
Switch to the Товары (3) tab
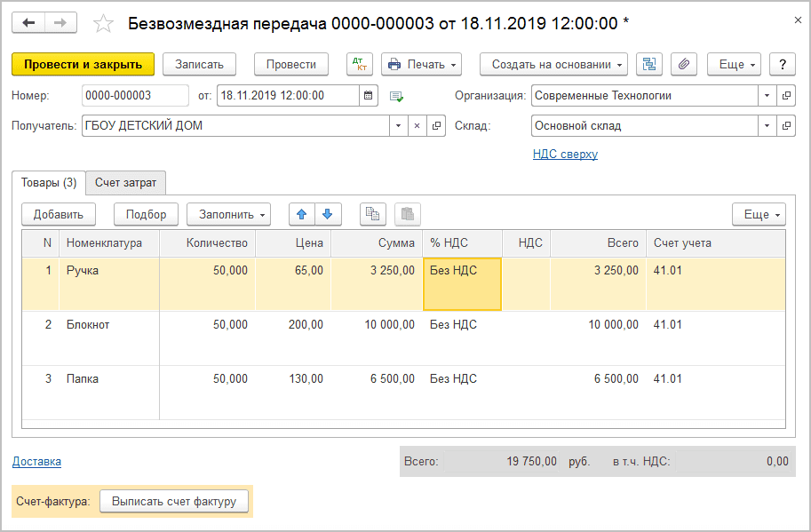49,182
